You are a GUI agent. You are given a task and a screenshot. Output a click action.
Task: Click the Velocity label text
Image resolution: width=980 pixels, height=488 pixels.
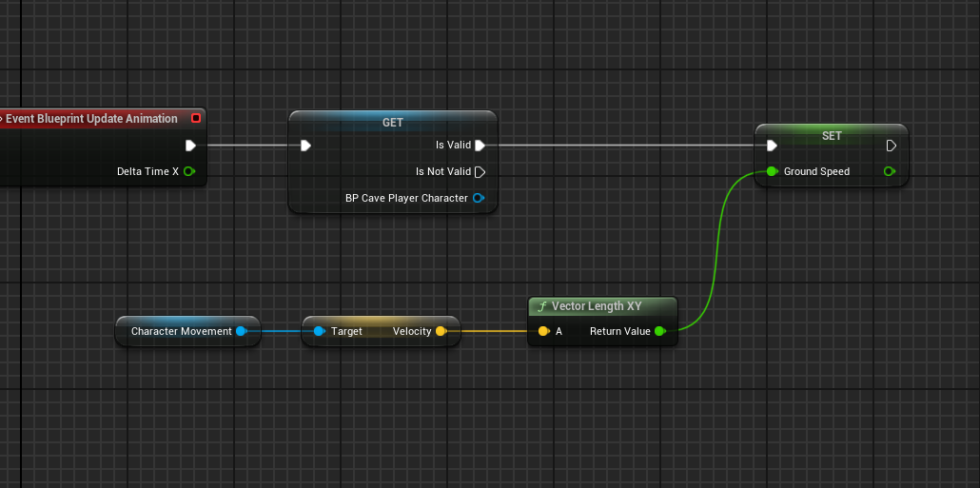[412, 331]
